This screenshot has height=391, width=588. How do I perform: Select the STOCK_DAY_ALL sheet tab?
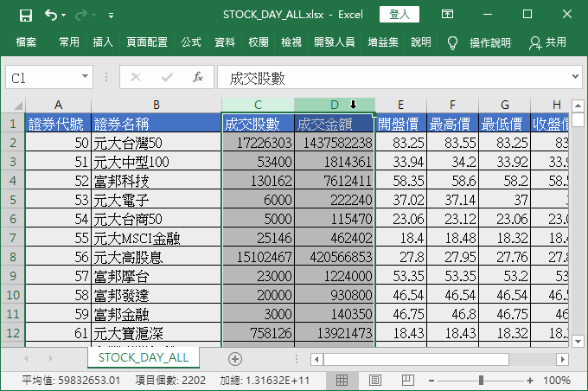[144, 357]
